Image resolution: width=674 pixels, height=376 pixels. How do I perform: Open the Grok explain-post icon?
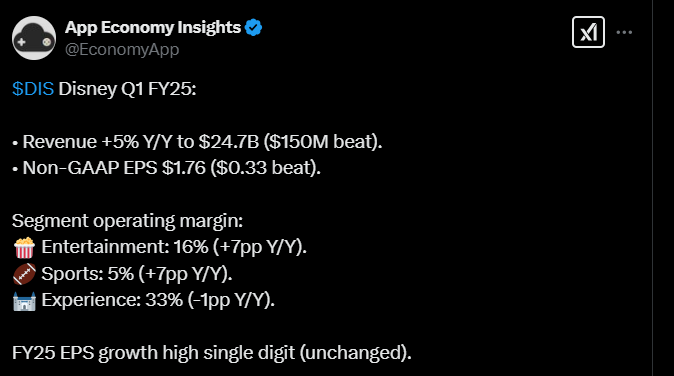click(x=588, y=32)
